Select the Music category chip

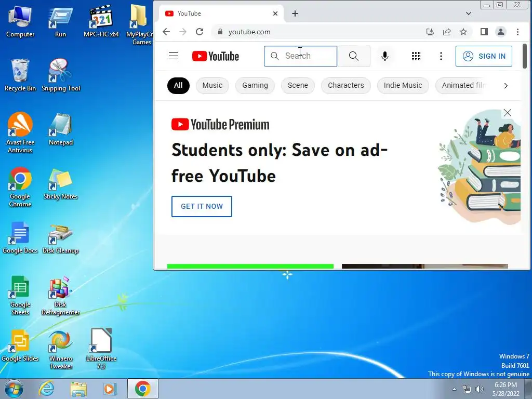212,86
